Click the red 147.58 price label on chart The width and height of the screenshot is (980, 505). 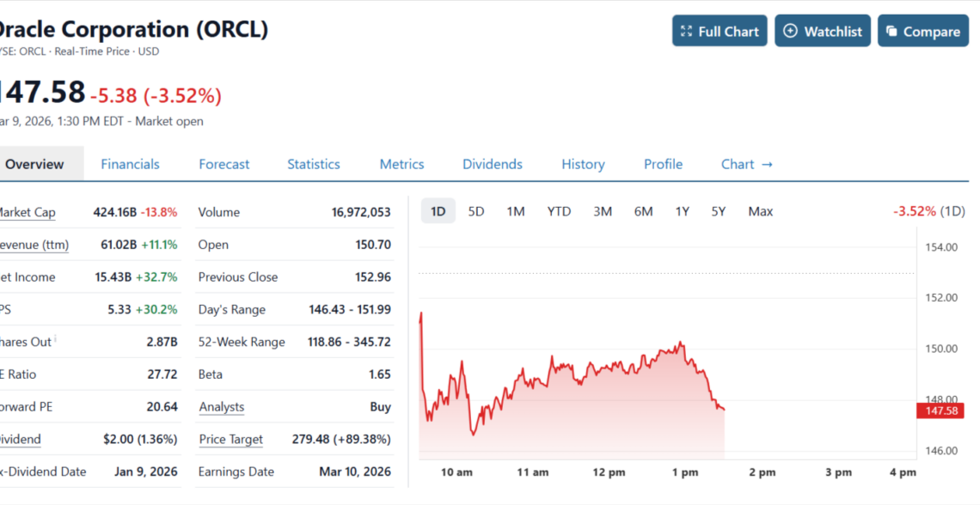pos(940,411)
